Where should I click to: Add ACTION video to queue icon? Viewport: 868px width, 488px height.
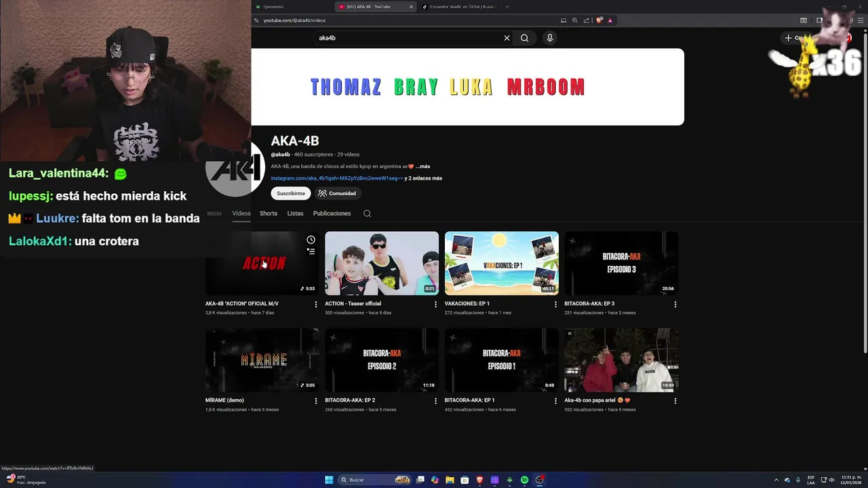coord(311,251)
